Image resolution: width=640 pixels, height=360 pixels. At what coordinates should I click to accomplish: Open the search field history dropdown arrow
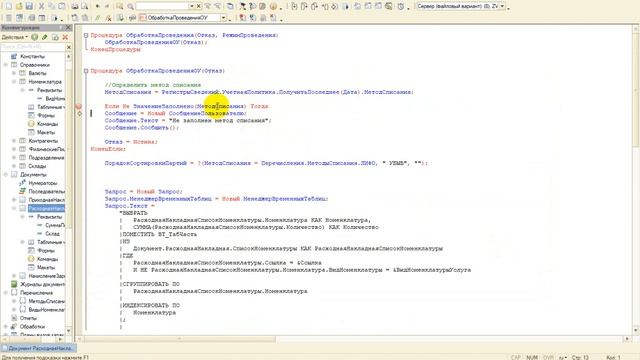(x=192, y=7)
